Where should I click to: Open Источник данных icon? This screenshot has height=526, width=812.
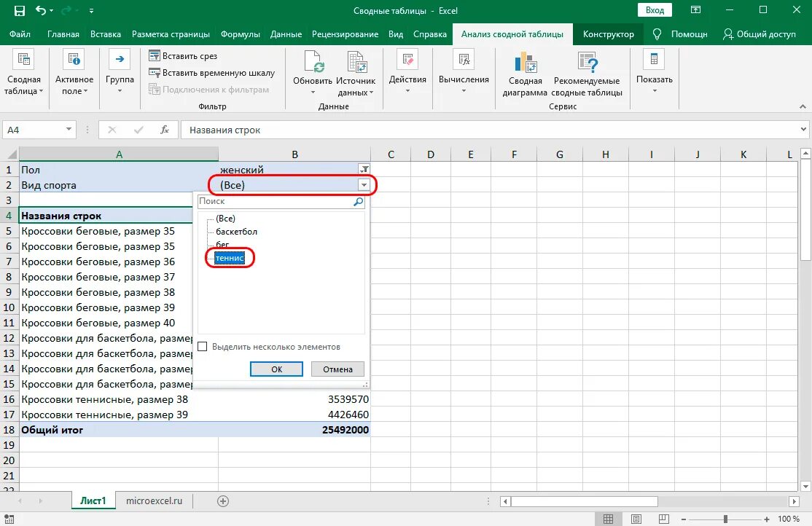[x=357, y=62]
